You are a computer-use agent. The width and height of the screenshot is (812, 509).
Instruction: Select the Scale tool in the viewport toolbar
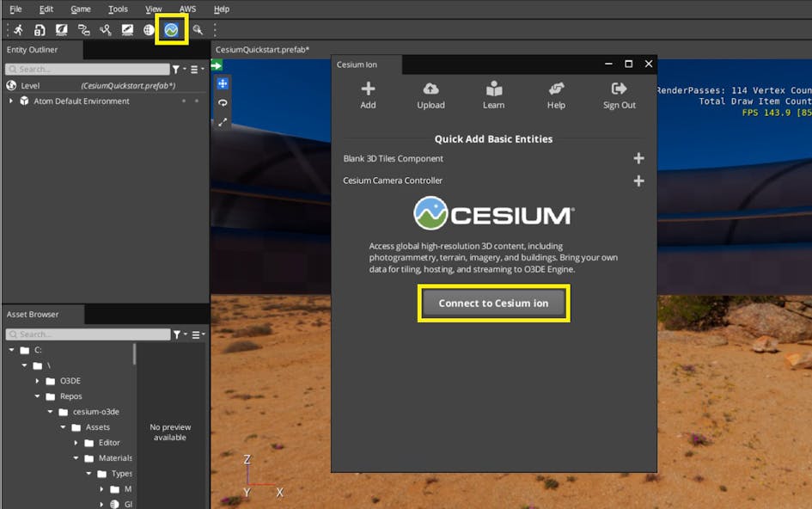(x=223, y=121)
